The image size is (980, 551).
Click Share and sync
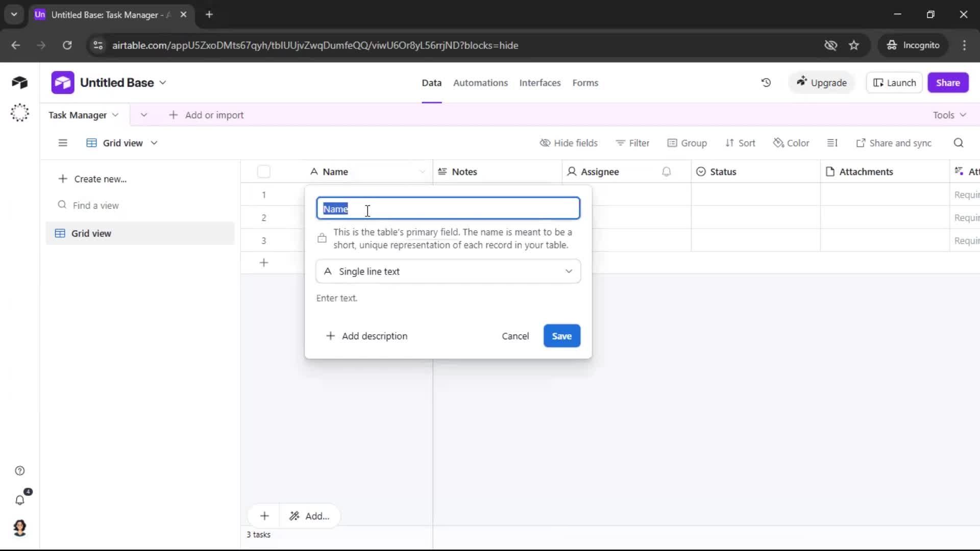tap(894, 143)
